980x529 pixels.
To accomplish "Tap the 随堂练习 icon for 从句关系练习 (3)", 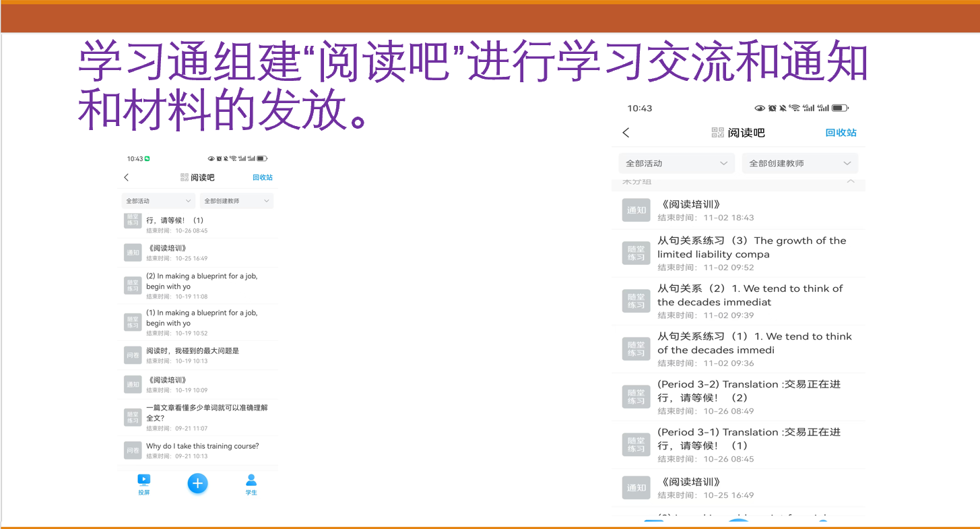I will pos(636,253).
